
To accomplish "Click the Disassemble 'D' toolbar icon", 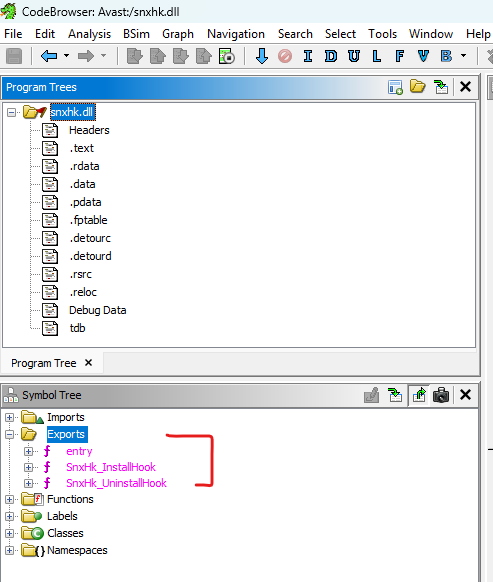I will click(x=331, y=56).
